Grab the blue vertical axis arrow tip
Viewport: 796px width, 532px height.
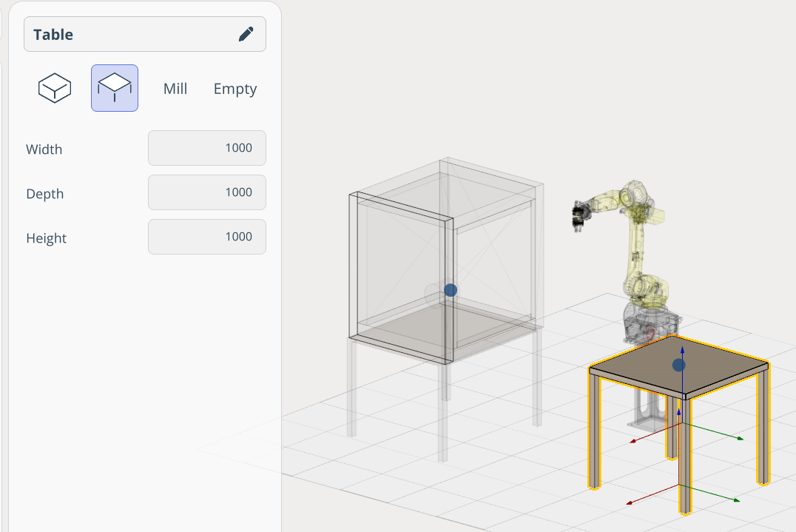pos(682,349)
